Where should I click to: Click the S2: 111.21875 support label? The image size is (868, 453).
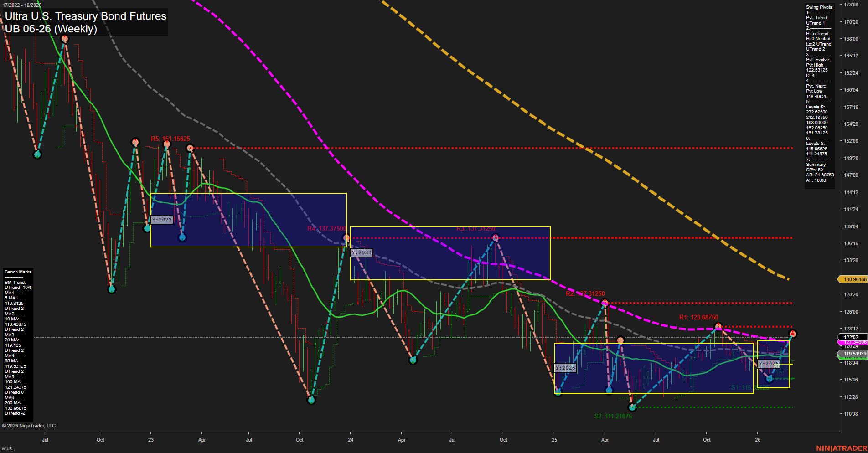tap(613, 416)
